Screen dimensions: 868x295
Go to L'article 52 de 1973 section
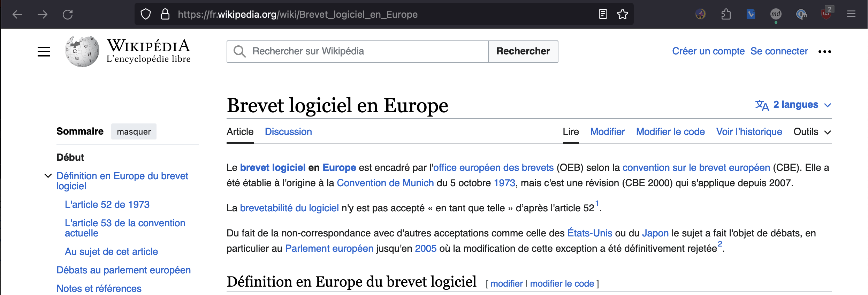click(x=107, y=204)
